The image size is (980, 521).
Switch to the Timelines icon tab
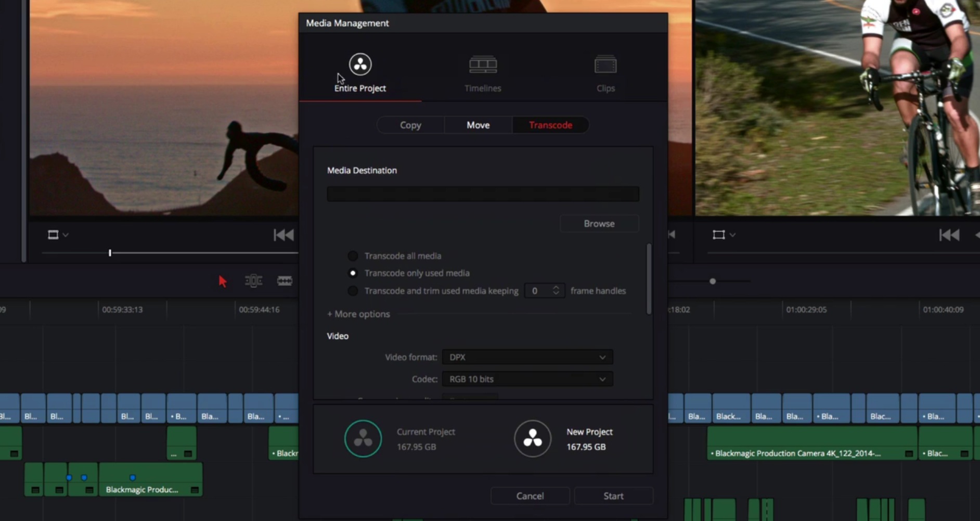pyautogui.click(x=483, y=65)
